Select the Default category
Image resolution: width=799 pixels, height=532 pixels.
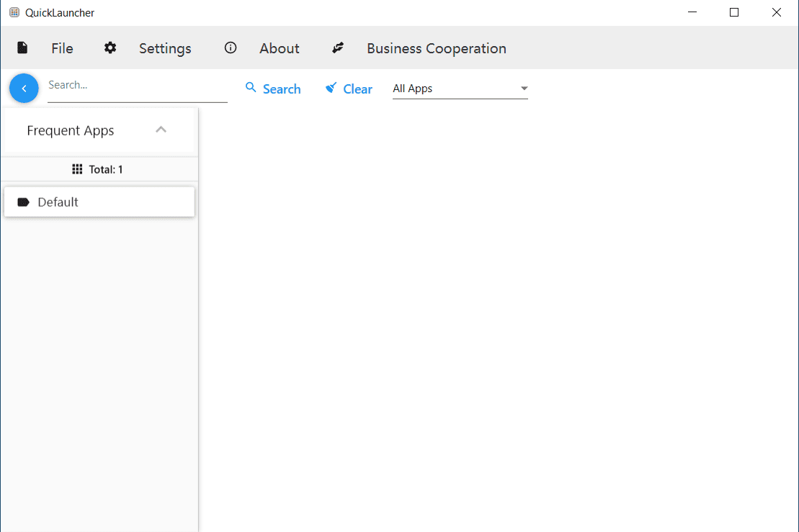[x=99, y=202]
